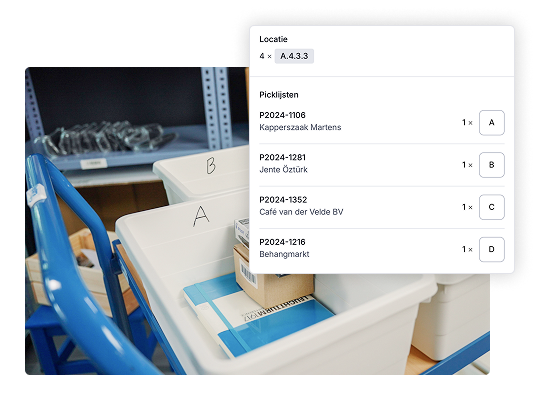
Task: Click customer name Jente Öztürk
Action: 283,170
